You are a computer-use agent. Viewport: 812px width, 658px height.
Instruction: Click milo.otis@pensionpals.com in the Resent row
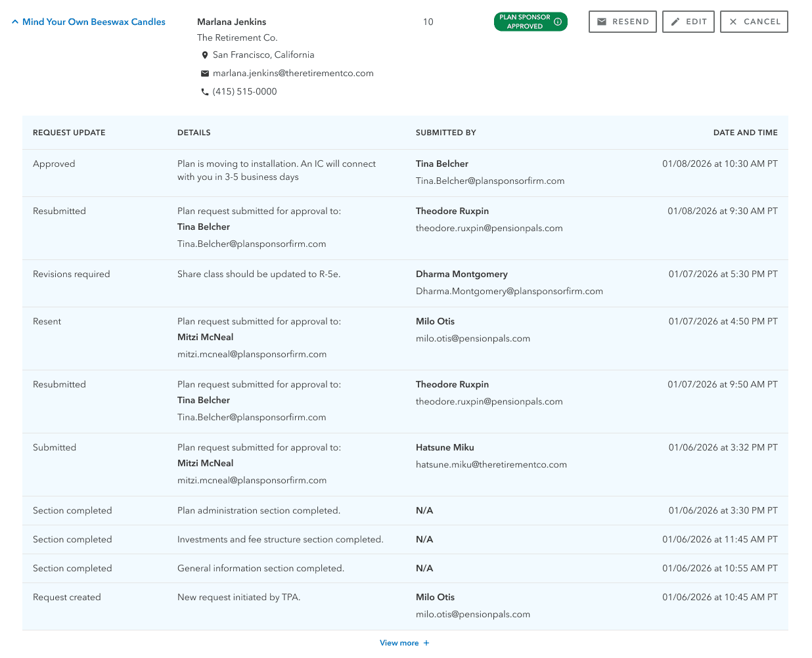pyautogui.click(x=473, y=339)
